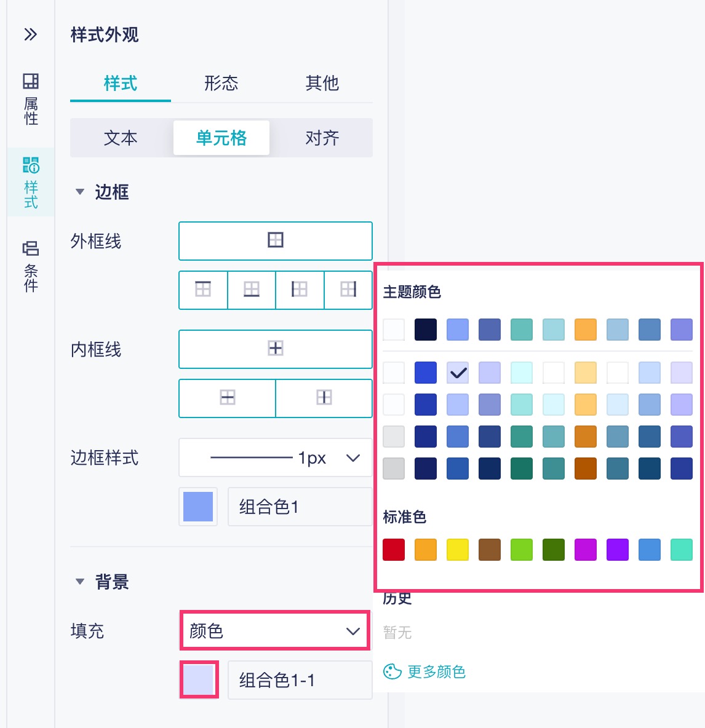This screenshot has height=728, width=705.
Task: Apply inner vertical border line
Action: click(324, 398)
